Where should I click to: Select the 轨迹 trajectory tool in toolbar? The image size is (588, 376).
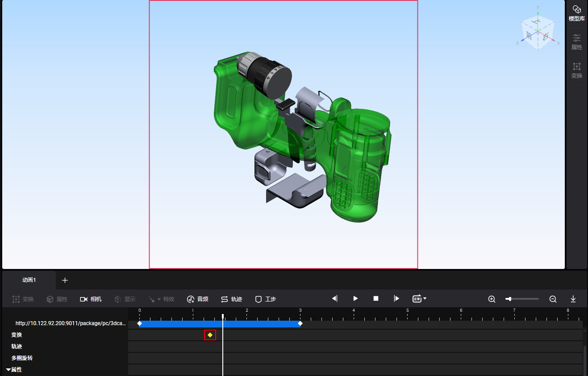231,299
